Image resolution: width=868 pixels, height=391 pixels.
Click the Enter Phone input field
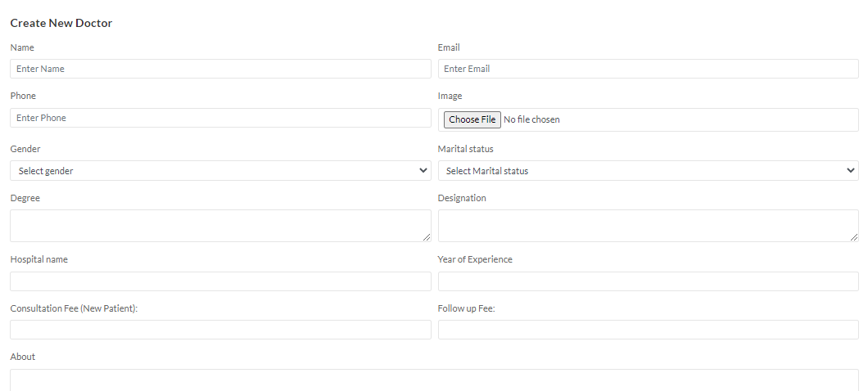(220, 118)
